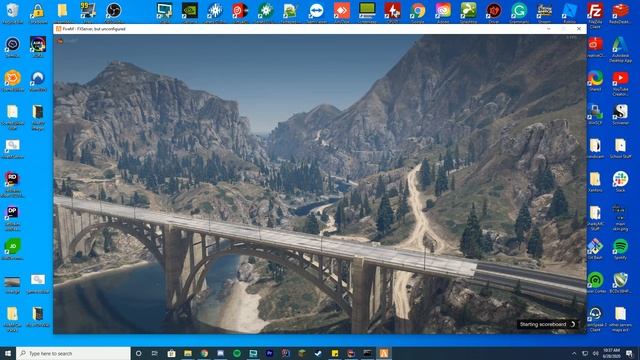Click the FiveM window title bar
The height and width of the screenshot is (360, 640).
(320, 29)
